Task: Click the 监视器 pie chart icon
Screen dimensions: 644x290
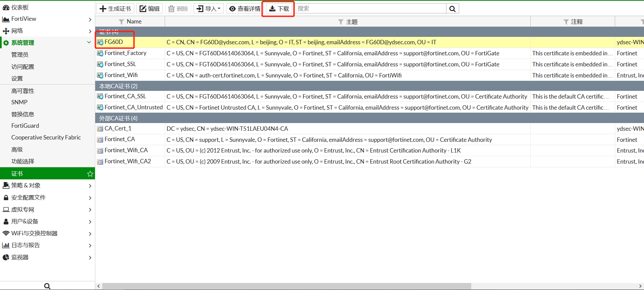Action: [x=6, y=257]
